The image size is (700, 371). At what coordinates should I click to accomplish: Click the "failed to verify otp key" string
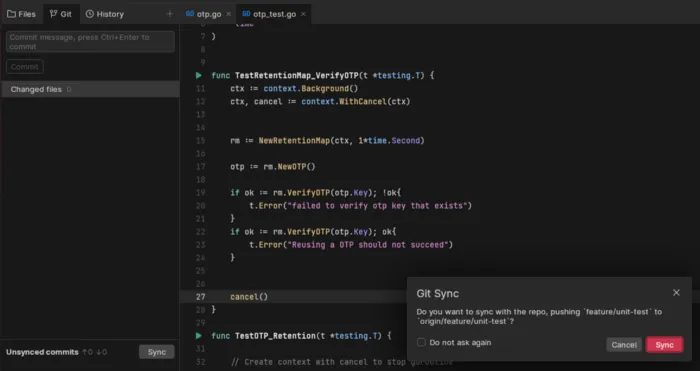click(378, 206)
